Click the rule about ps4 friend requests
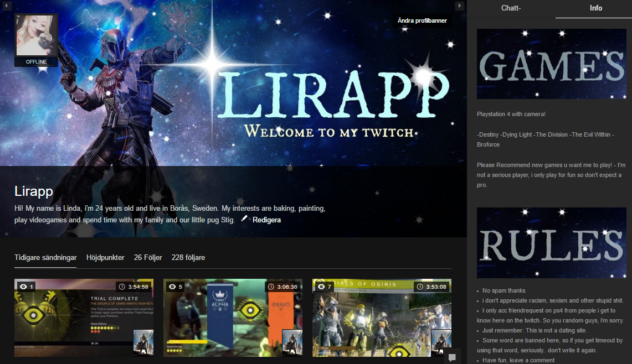 (550, 315)
